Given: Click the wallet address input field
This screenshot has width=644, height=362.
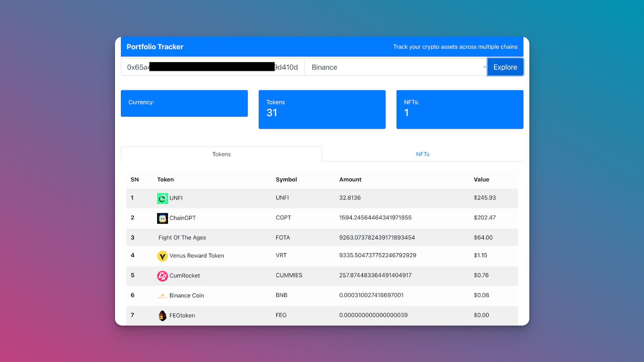Looking at the screenshot, I should [212, 67].
